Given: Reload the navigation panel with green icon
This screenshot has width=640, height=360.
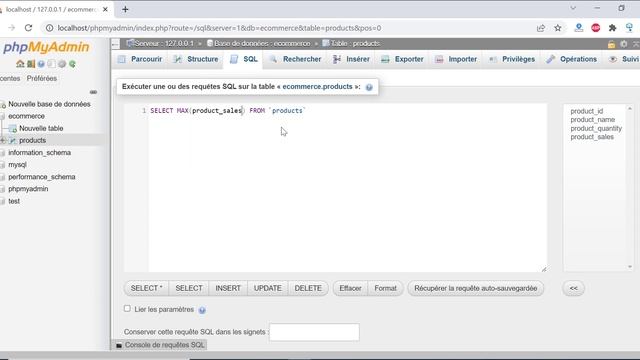Looking at the screenshot, I should click(72, 64).
